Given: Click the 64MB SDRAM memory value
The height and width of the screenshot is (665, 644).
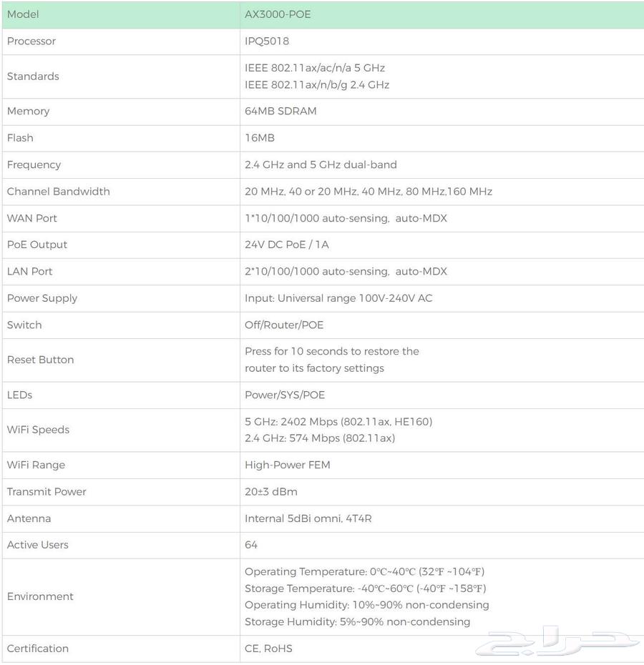Looking at the screenshot, I should [x=280, y=112].
